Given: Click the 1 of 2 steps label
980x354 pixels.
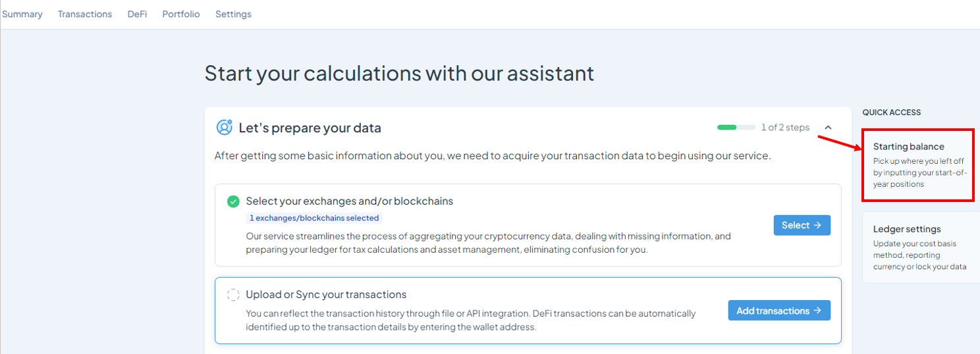Looking at the screenshot, I should [785, 128].
